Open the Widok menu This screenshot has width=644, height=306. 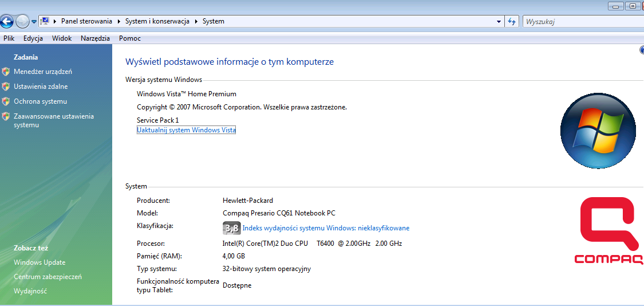[x=62, y=38]
